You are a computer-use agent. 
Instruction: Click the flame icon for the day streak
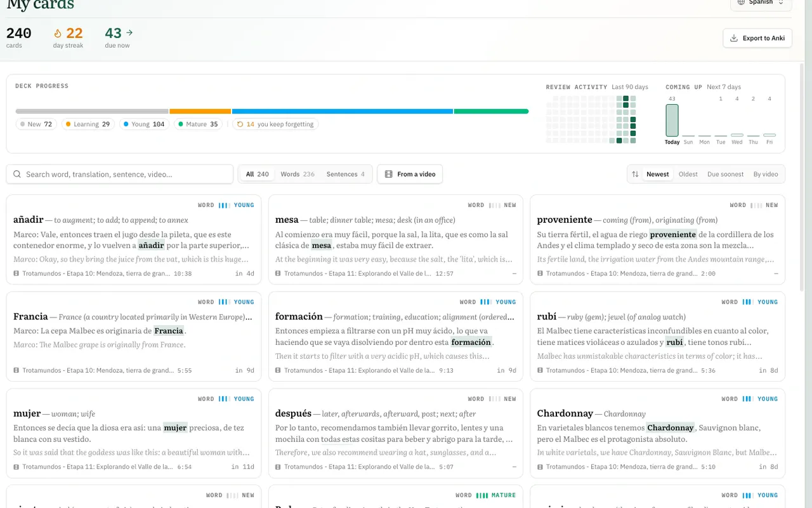pos(58,33)
